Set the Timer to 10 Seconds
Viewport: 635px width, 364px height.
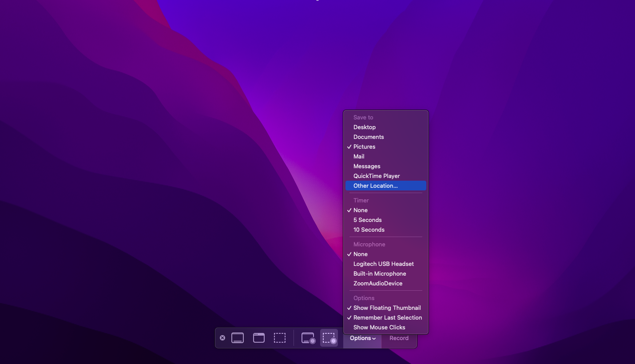pyautogui.click(x=369, y=229)
